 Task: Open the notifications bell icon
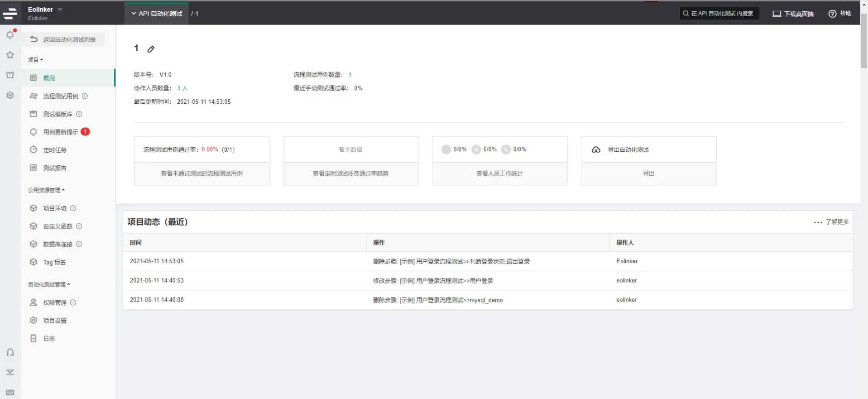point(10,35)
